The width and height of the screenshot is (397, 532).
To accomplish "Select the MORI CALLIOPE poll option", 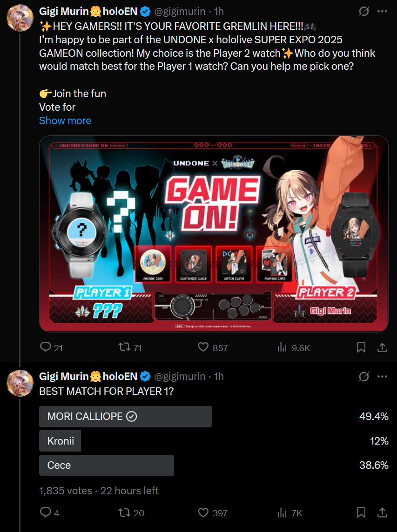I will 125,417.
